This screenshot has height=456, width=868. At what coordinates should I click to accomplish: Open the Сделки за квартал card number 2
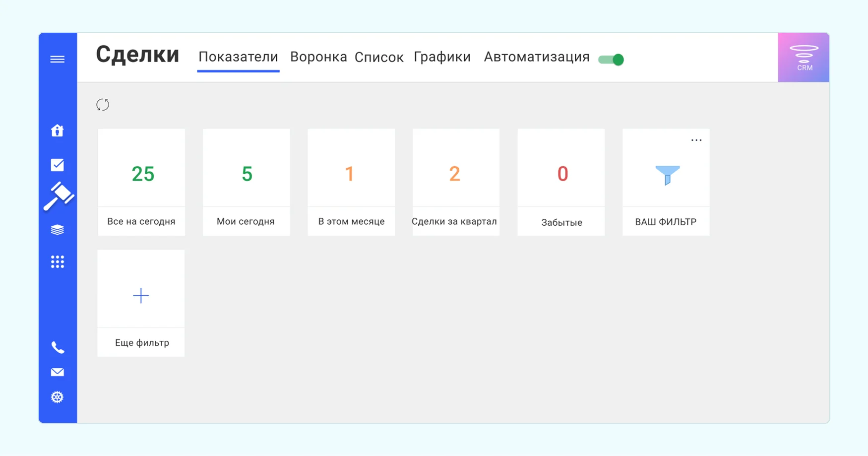(x=454, y=174)
